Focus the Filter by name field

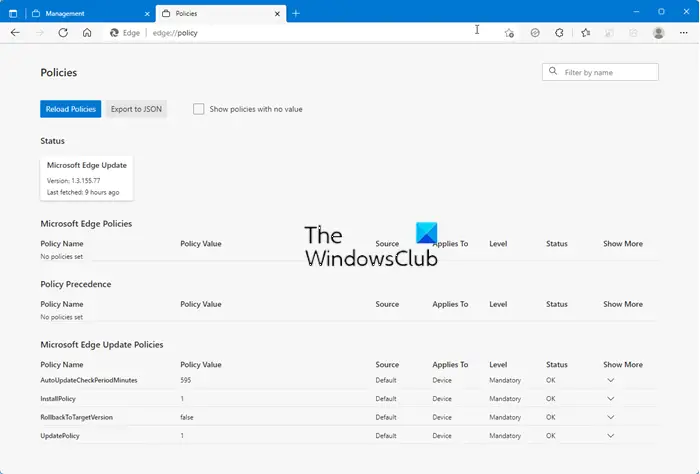[x=600, y=72]
